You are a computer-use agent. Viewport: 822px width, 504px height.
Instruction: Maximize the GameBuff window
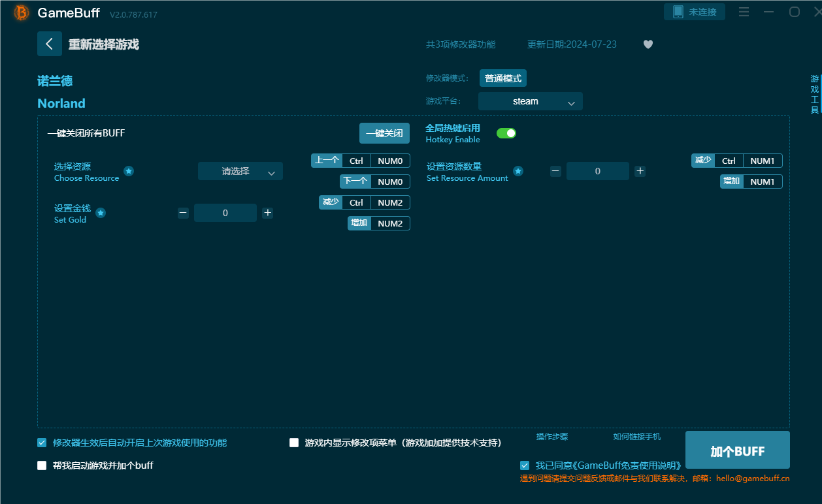click(795, 12)
